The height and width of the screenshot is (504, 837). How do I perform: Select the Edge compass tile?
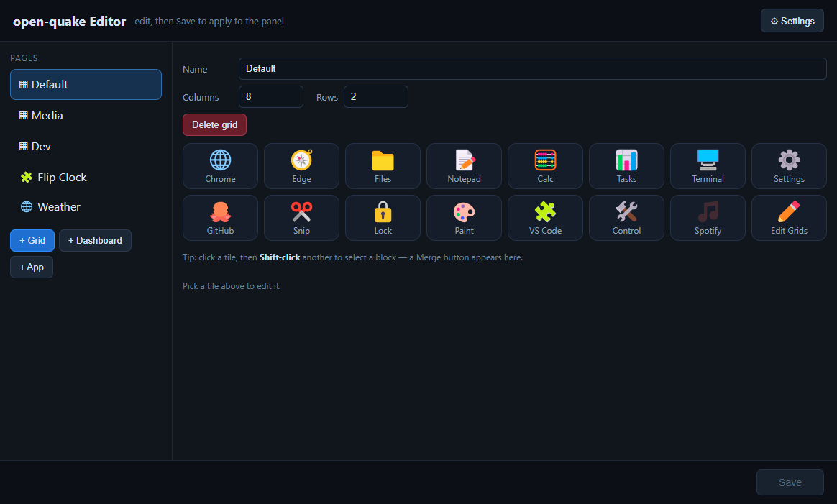[301, 166]
